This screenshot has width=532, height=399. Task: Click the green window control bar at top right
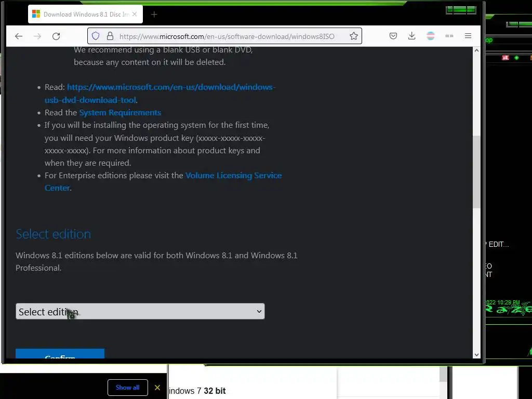coord(461,10)
